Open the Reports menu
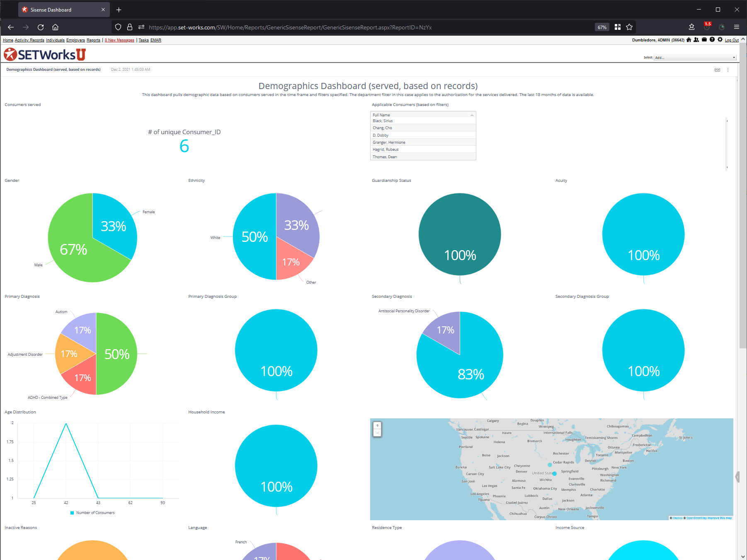 point(93,40)
